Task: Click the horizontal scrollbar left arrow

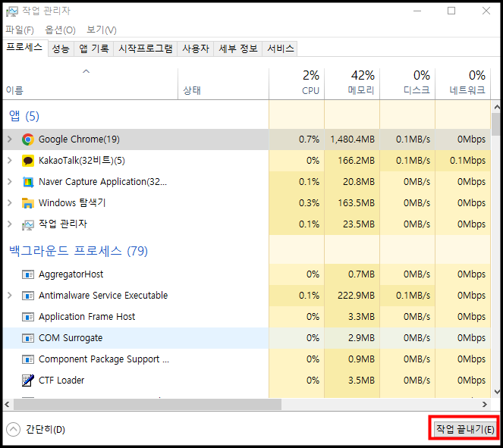Action: pos(7,405)
